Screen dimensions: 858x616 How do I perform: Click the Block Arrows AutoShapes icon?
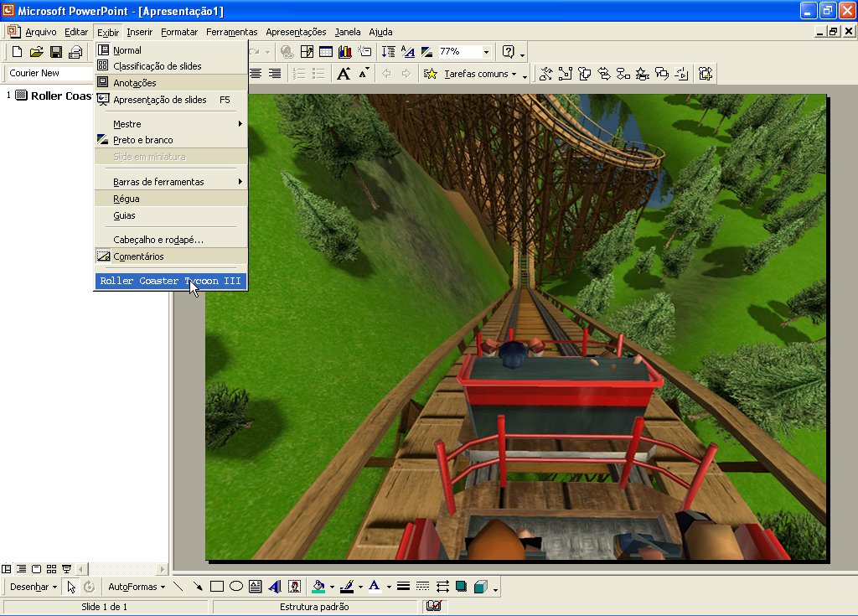(604, 74)
